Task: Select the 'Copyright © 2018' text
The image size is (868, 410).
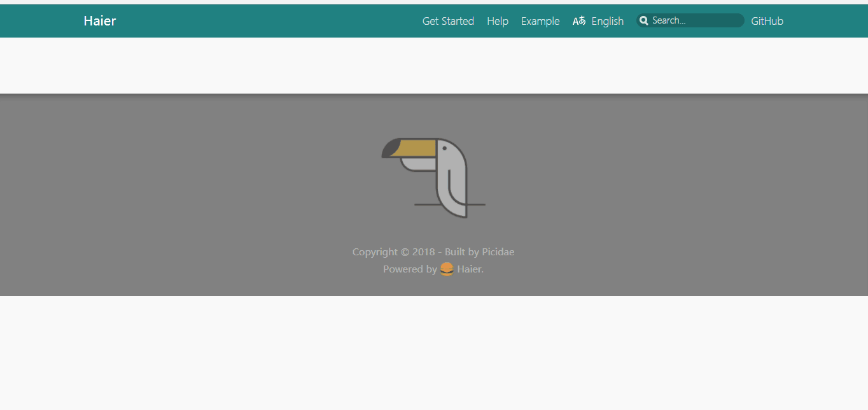Action: click(x=394, y=251)
